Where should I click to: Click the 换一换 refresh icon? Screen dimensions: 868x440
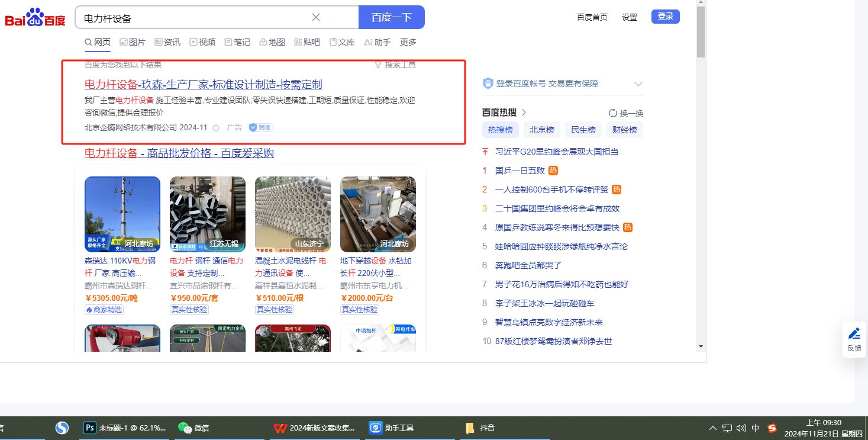click(x=613, y=113)
